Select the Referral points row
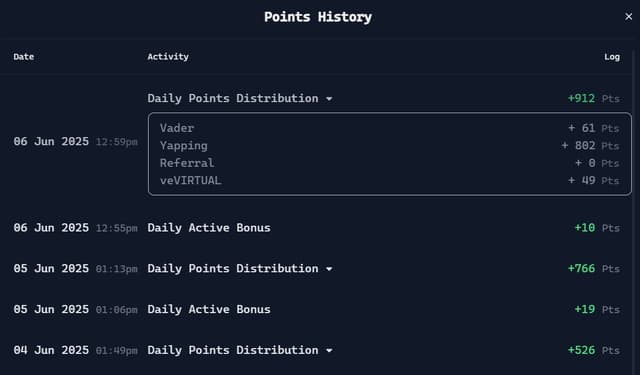 pos(389,163)
